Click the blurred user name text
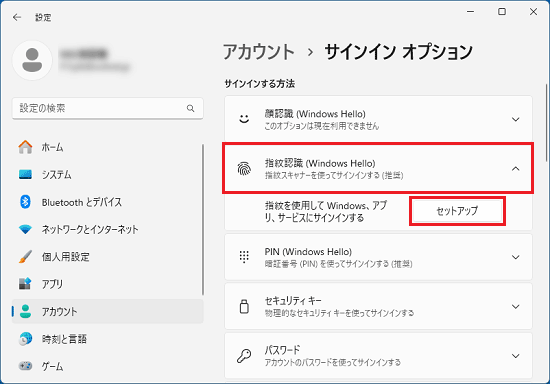The width and height of the screenshot is (550, 384). [83, 54]
